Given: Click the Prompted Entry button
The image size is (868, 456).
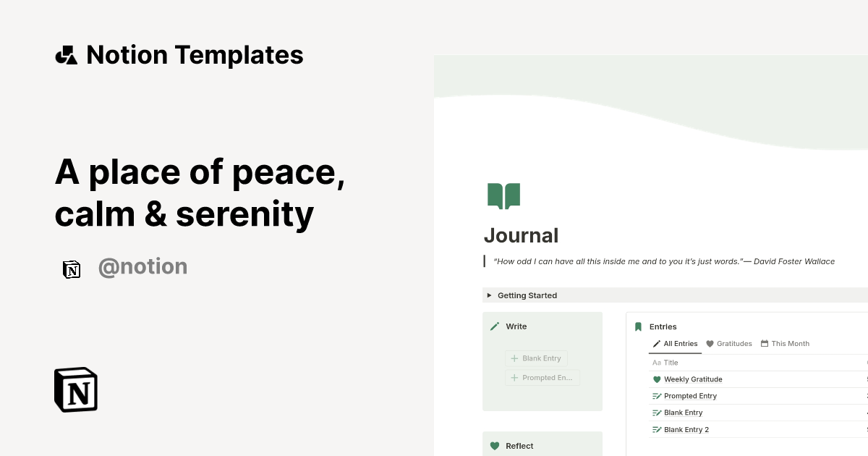Looking at the screenshot, I should 542,377.
